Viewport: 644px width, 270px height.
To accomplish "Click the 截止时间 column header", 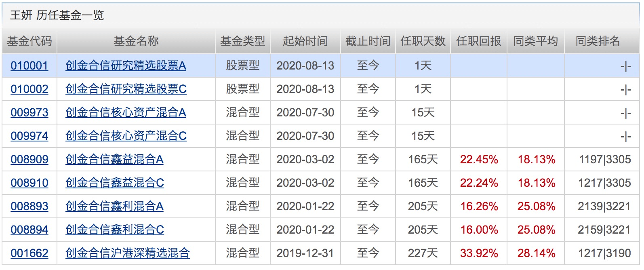I will click(368, 41).
